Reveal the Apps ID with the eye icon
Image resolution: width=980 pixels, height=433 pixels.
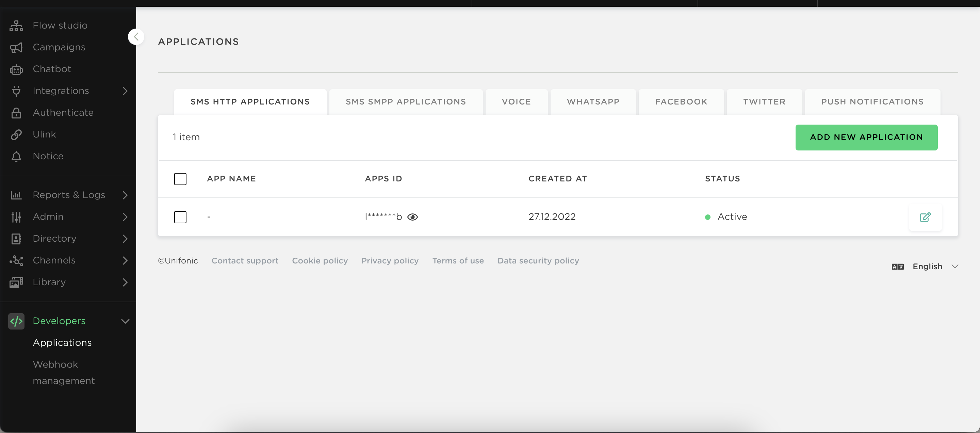(412, 217)
